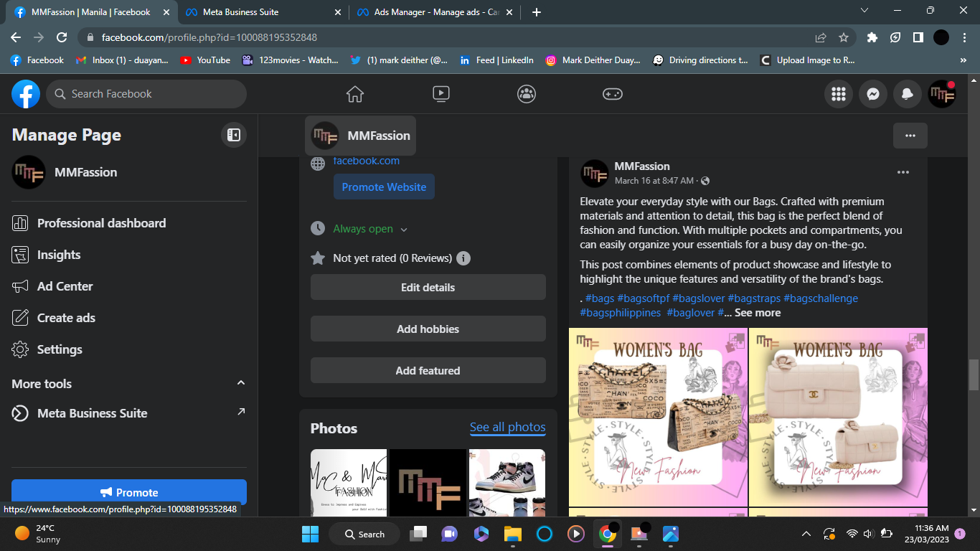Screen dimensions: 980x551
Task: Open page options three-dot menu beside MMFassion
Action: click(910, 136)
